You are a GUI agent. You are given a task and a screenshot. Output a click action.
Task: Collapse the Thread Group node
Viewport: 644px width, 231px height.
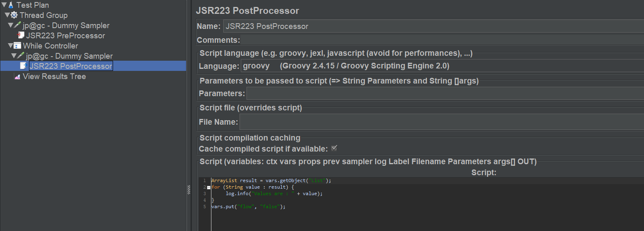pos(7,15)
